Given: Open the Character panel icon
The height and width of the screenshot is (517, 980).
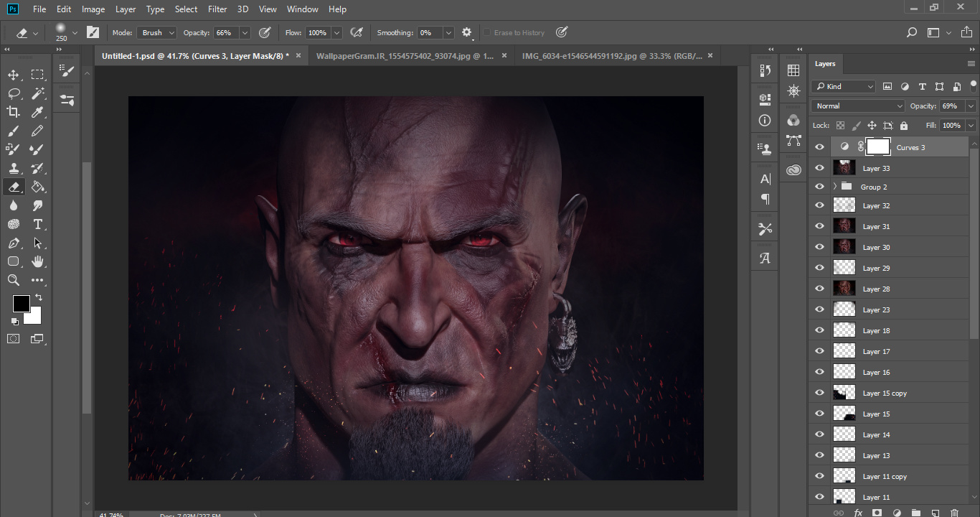Looking at the screenshot, I should [765, 179].
